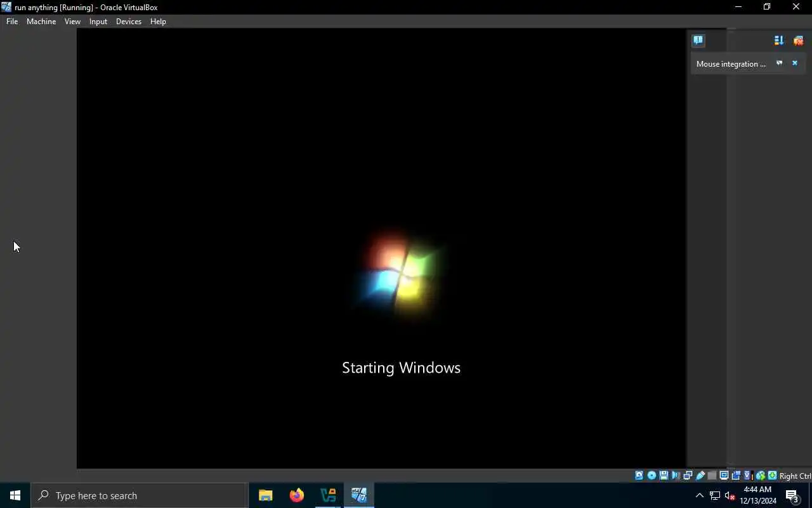812x508 pixels.
Task: Click the audio indicator icon in status bar
Action: point(676,476)
